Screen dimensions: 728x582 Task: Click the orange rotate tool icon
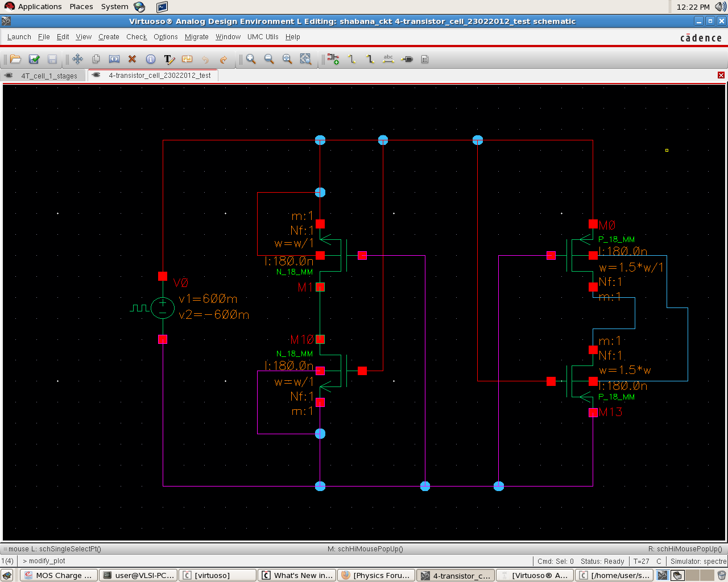187,59
